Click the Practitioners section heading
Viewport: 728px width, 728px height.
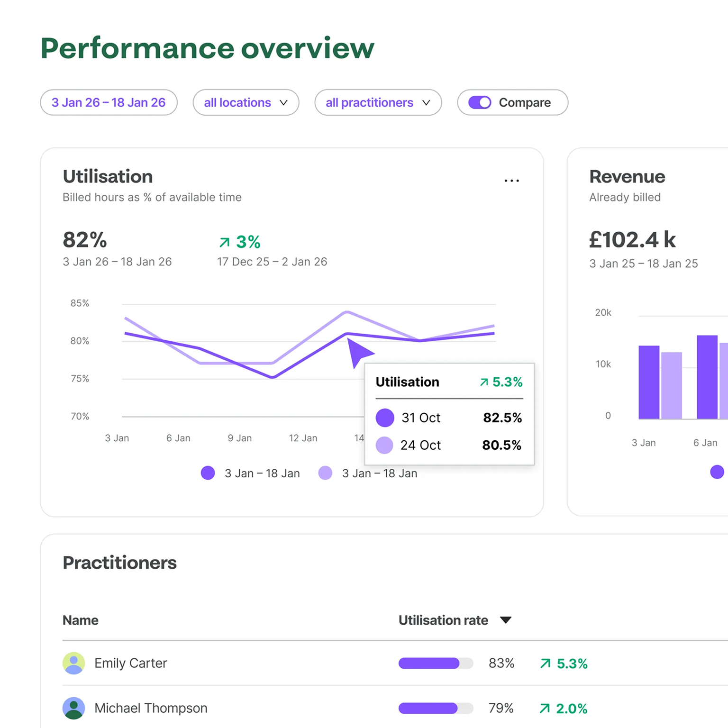pos(119,563)
